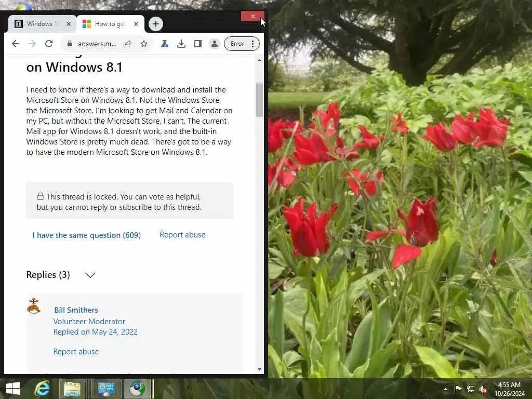532x399 pixels.
Task: Open the downloads icon in toolbar
Action: (181, 44)
